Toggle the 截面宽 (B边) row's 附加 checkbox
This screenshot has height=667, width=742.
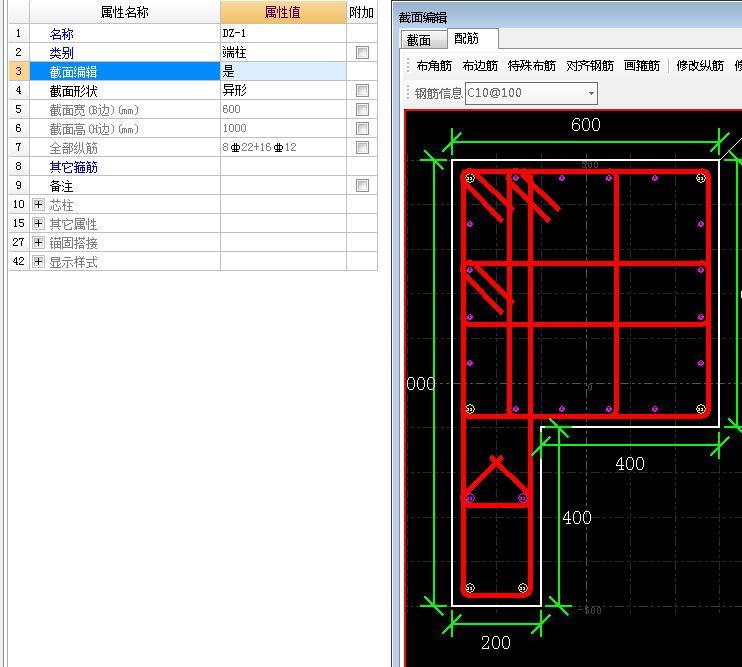click(362, 109)
